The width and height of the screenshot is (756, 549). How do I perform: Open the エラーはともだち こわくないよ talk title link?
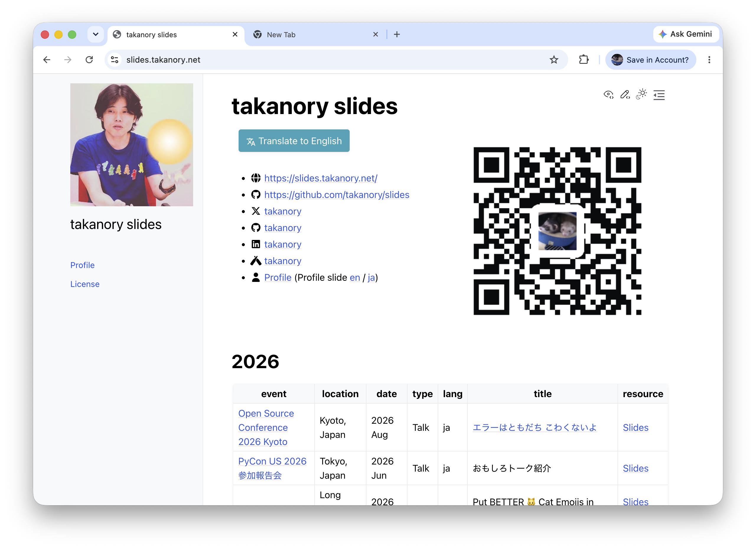pos(534,428)
